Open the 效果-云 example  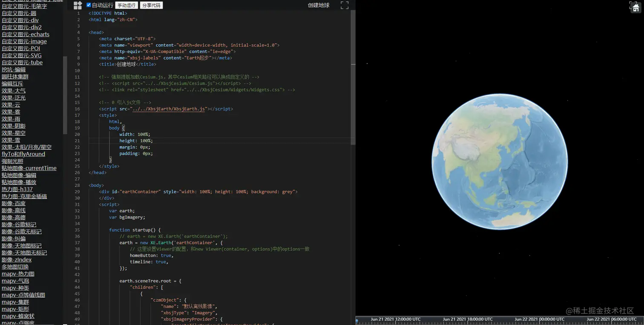[x=11, y=105]
